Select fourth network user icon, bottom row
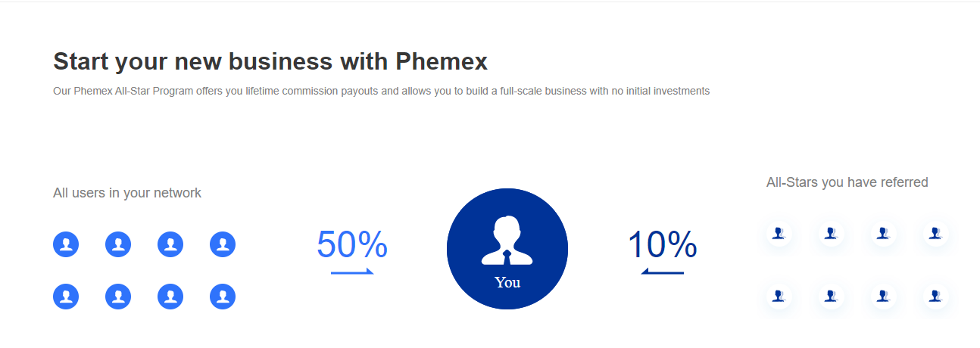Image resolution: width=980 pixels, height=348 pixels. [x=223, y=297]
